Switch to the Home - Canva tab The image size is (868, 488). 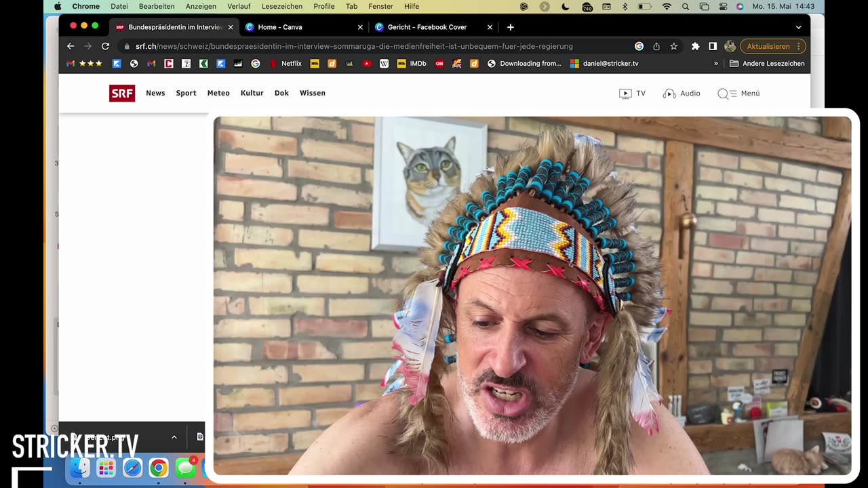coord(303,27)
